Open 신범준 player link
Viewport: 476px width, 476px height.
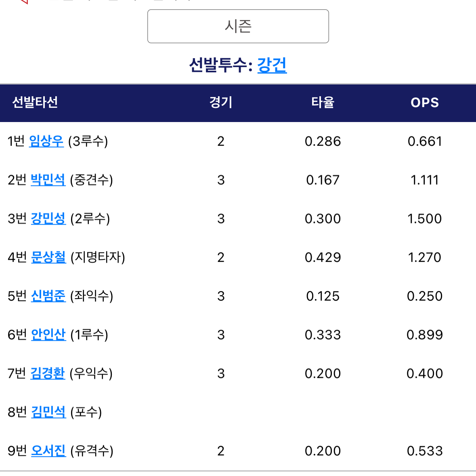(48, 296)
